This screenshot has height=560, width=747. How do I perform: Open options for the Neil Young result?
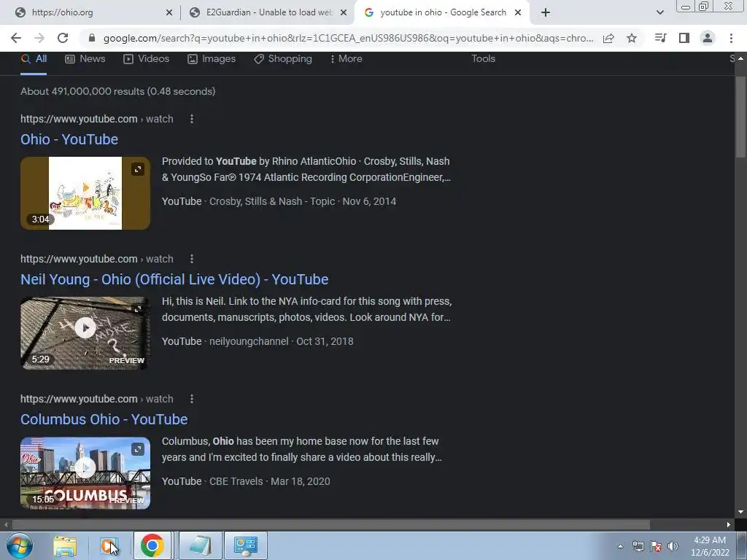click(192, 259)
